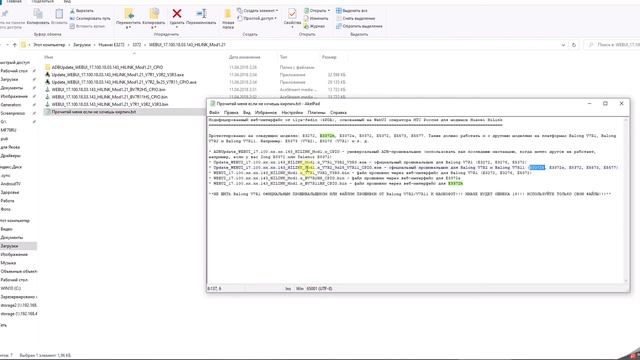The image size is (640, 360).
Task: Select WEBUI V7R1_V3R2_V3R3.bin file
Action: pyautogui.click(x=109, y=104)
